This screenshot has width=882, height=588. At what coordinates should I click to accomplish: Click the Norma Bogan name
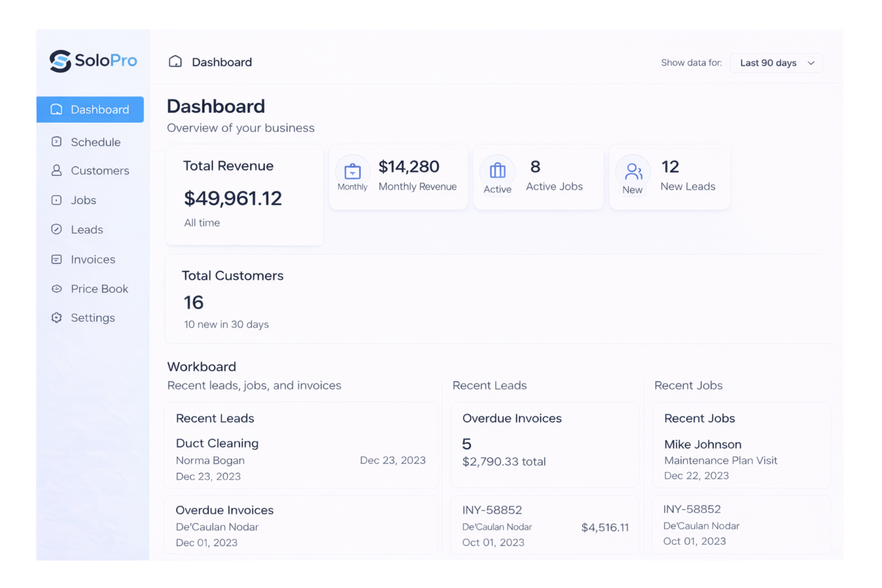point(210,460)
